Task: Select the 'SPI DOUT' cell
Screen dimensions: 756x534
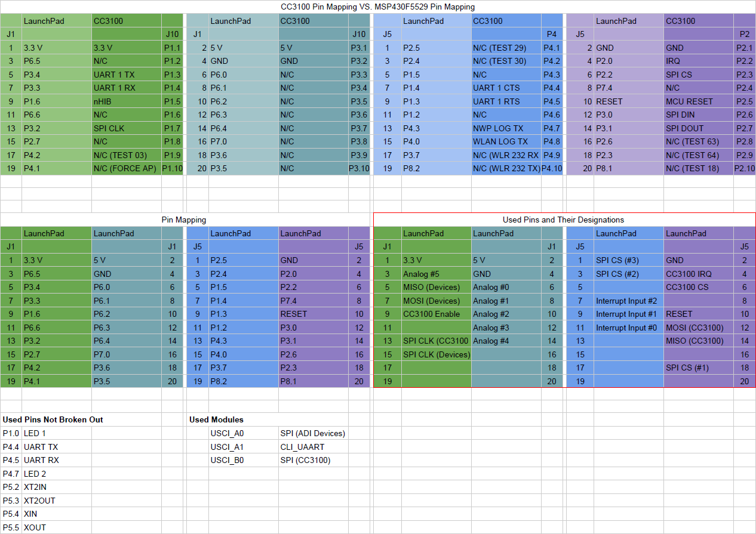Action: pos(699,128)
